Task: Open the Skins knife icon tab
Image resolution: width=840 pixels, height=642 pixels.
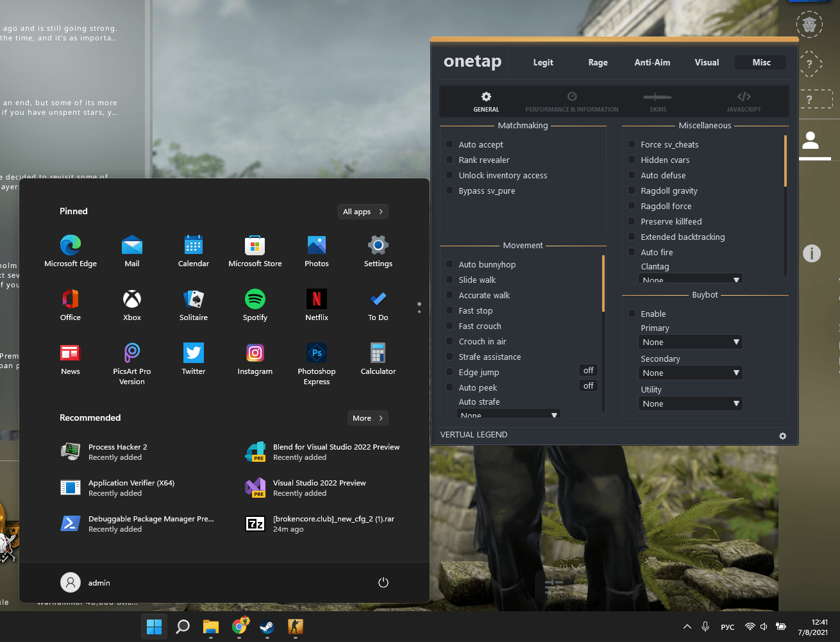Action: click(658, 101)
